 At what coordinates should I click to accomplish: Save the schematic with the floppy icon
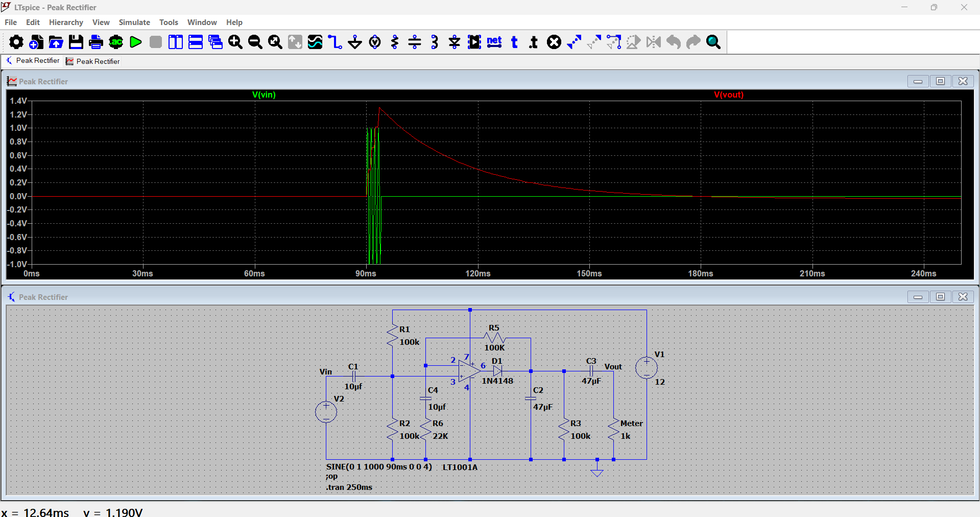coord(76,42)
